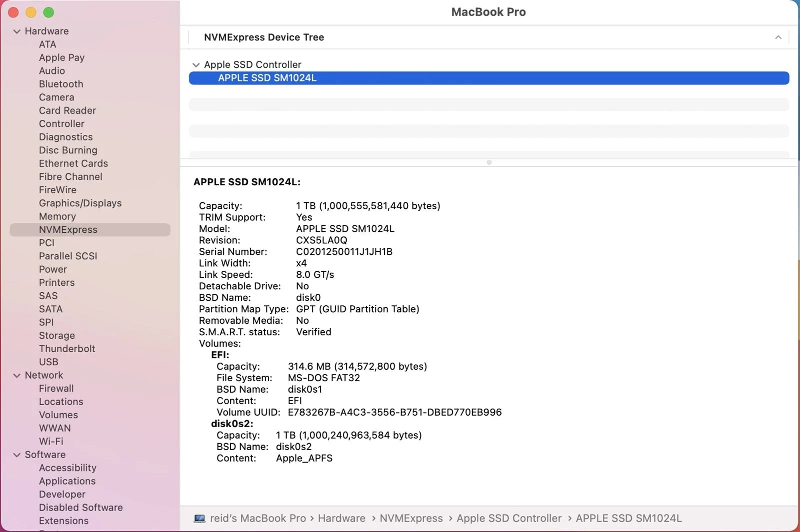Open the Thunderbolt hardware entry
The width and height of the screenshot is (800, 532).
67,349
